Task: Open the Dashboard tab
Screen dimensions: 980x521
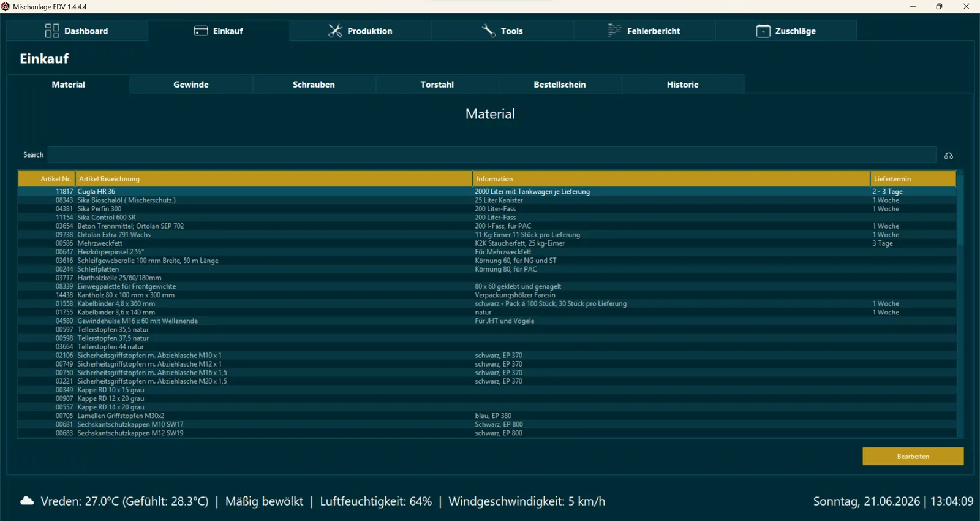Action: pyautogui.click(x=77, y=31)
